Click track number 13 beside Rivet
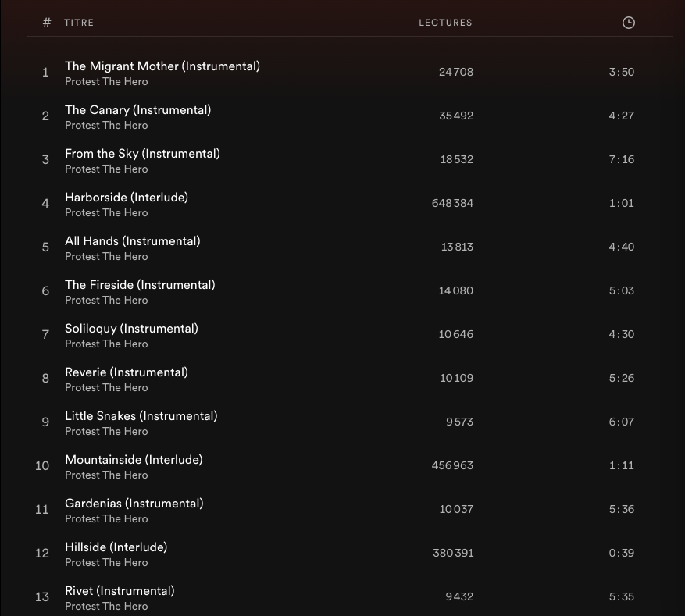The height and width of the screenshot is (616, 685). [x=42, y=596]
